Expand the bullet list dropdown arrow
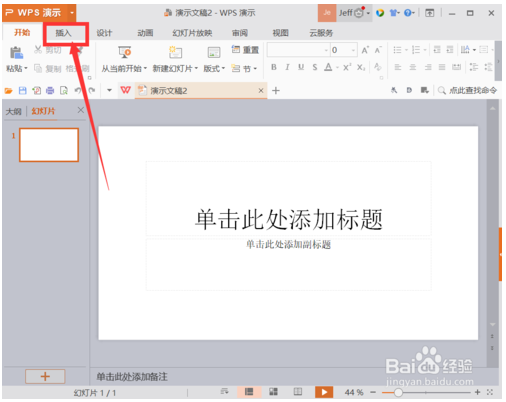Image resolution: width=506 pixels, height=402 pixels. (406, 50)
